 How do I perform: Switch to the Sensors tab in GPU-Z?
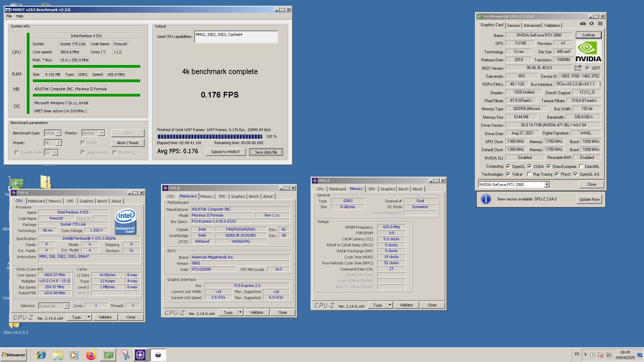[514, 25]
